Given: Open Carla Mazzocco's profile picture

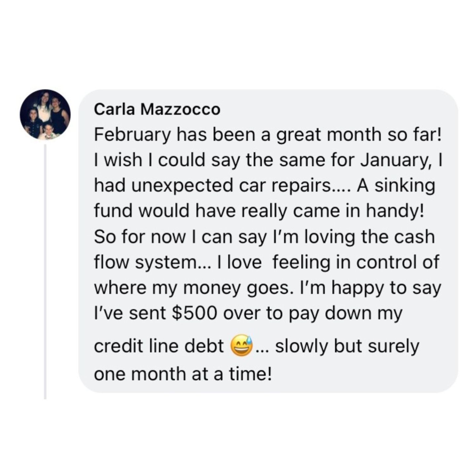Looking at the screenshot, I should pyautogui.click(x=45, y=114).
